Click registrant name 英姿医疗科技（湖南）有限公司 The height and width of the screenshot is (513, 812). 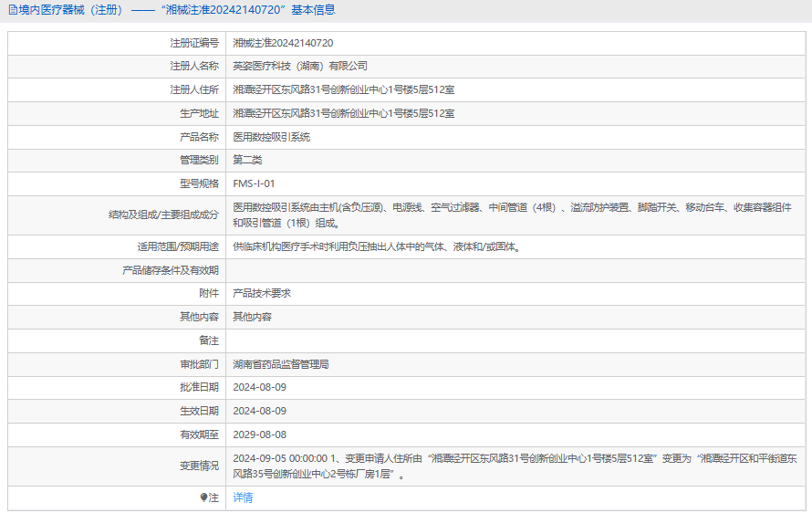pos(300,66)
